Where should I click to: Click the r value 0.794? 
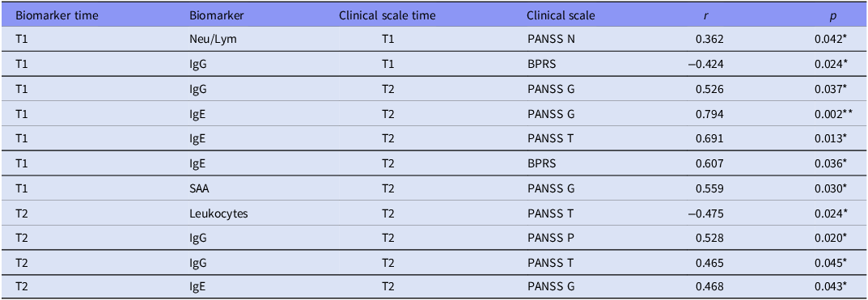coord(710,115)
